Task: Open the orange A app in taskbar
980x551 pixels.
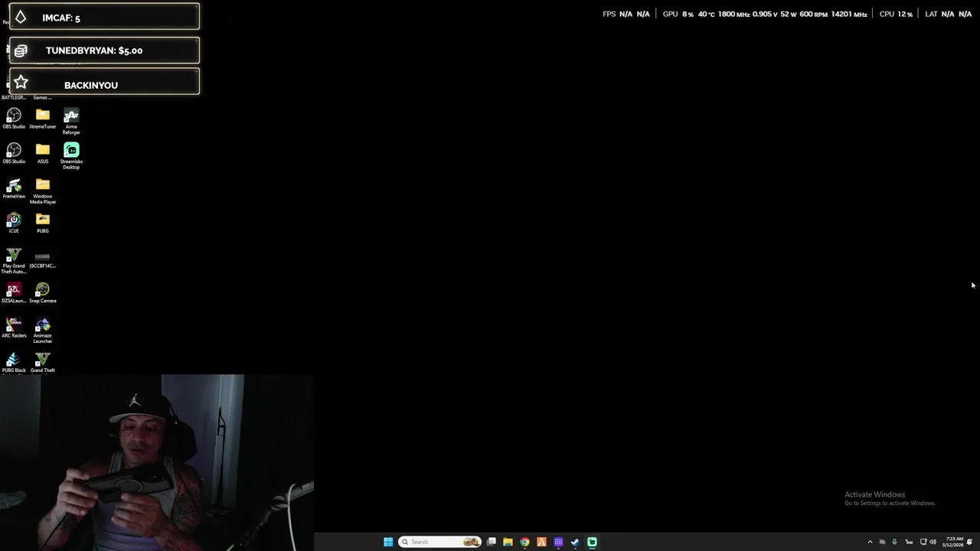Action: tap(541, 542)
